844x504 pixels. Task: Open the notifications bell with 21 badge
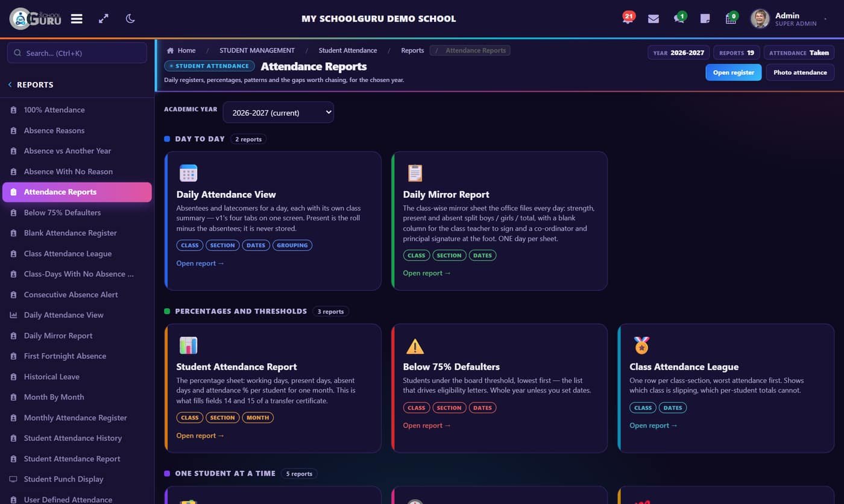628,17
